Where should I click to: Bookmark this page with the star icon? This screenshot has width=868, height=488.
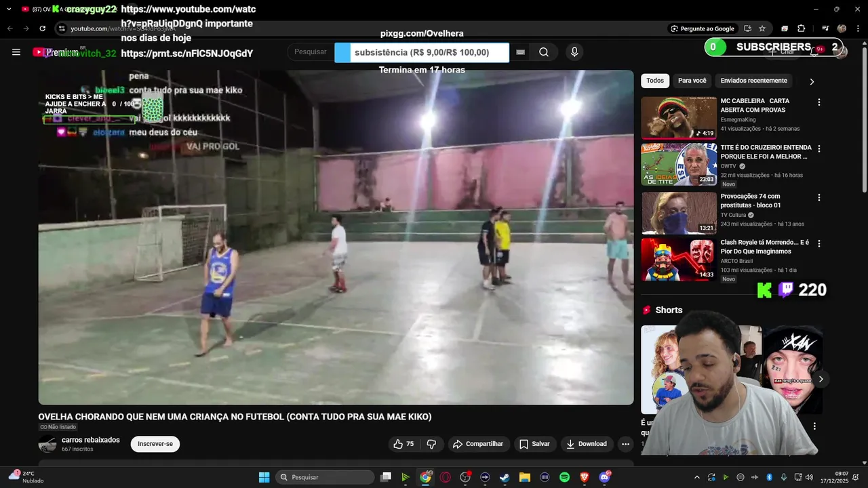[x=762, y=28]
